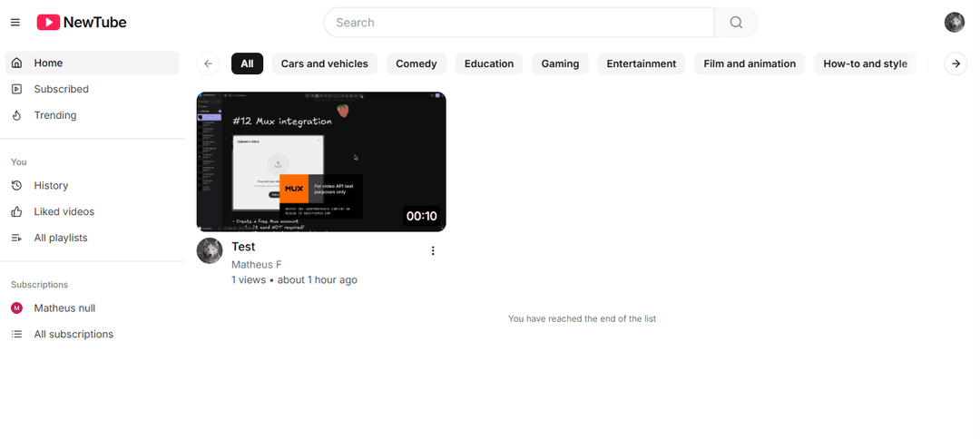This screenshot has height=439, width=980.
Task: Open Matheus F channel name link
Action: [x=256, y=265]
